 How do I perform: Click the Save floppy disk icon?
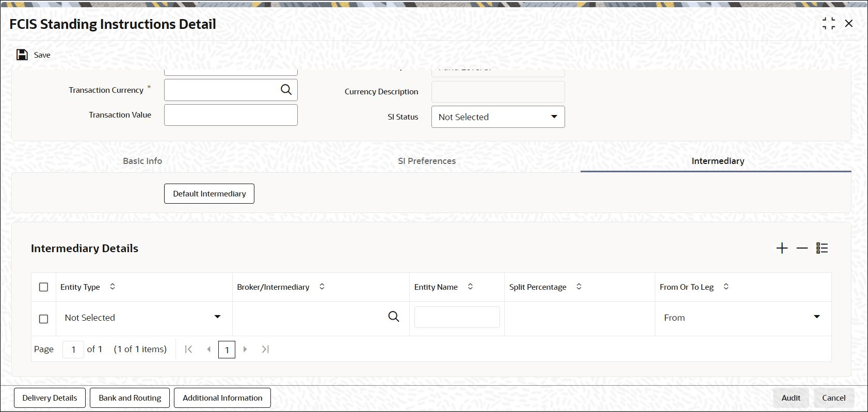22,55
